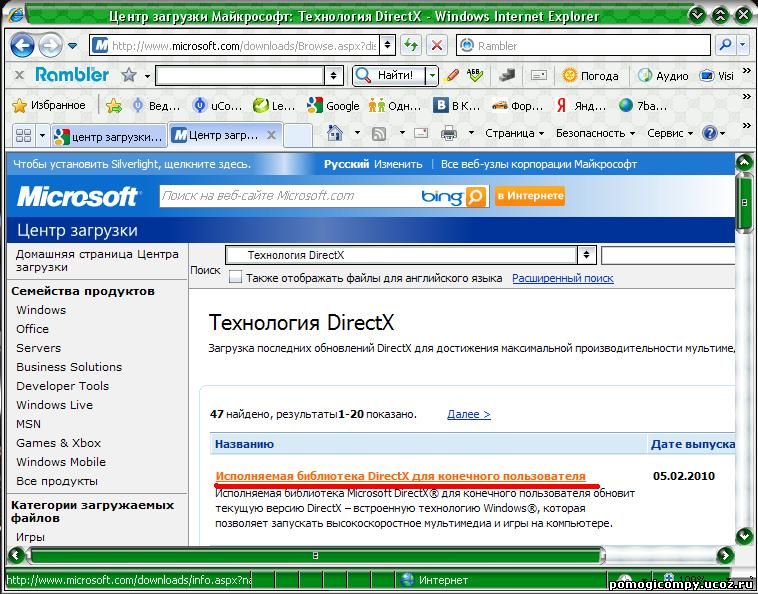Open the 7ba... favorites bar link
Viewport: 758px width, 594px height.
[643, 106]
